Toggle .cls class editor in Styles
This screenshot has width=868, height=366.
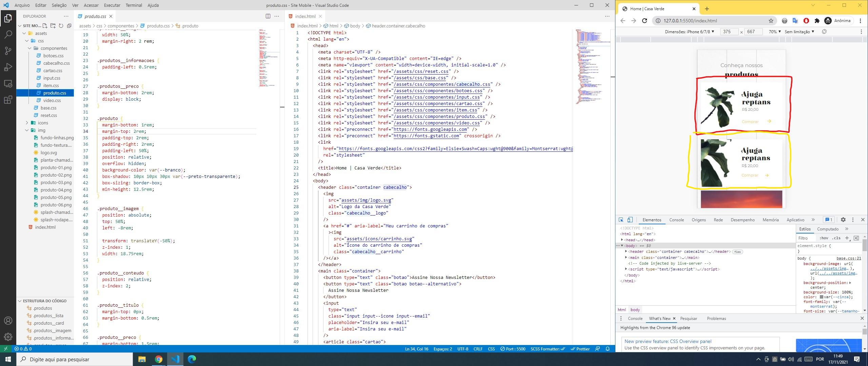(836, 238)
